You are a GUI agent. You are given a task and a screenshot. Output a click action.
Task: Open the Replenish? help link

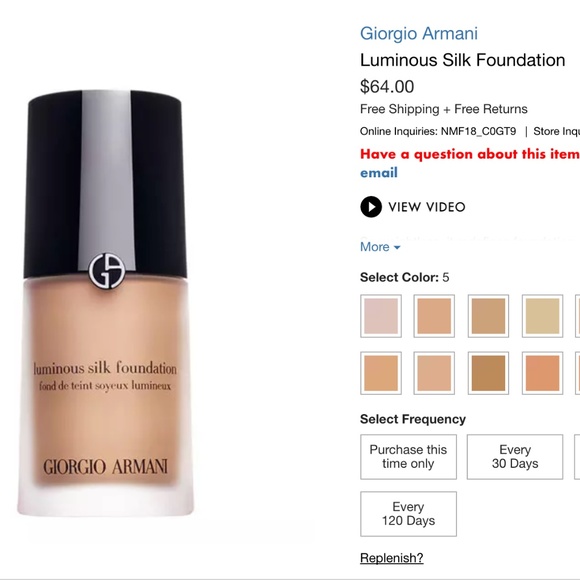[x=392, y=558]
